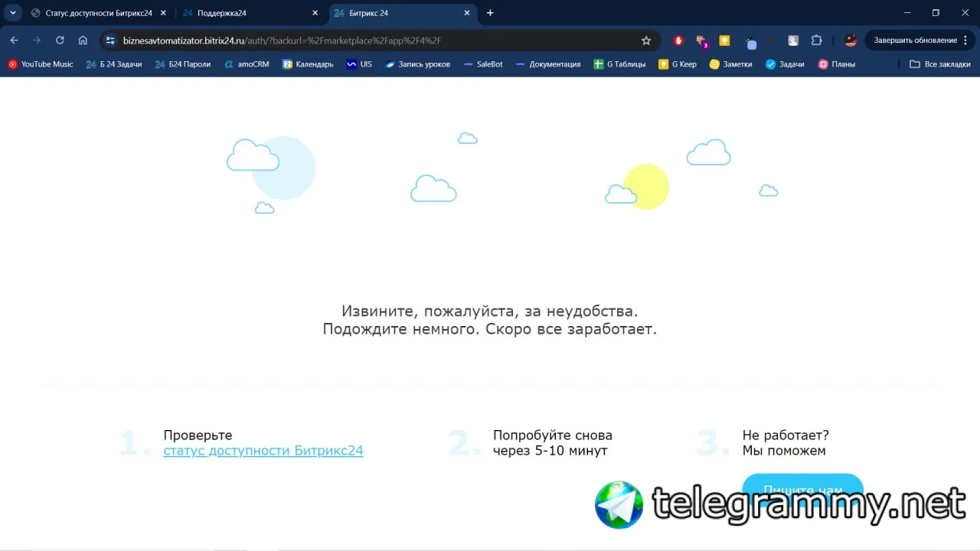Open the yellow lightbulb Keep extension
The width and height of the screenshot is (980, 551).
tap(724, 41)
